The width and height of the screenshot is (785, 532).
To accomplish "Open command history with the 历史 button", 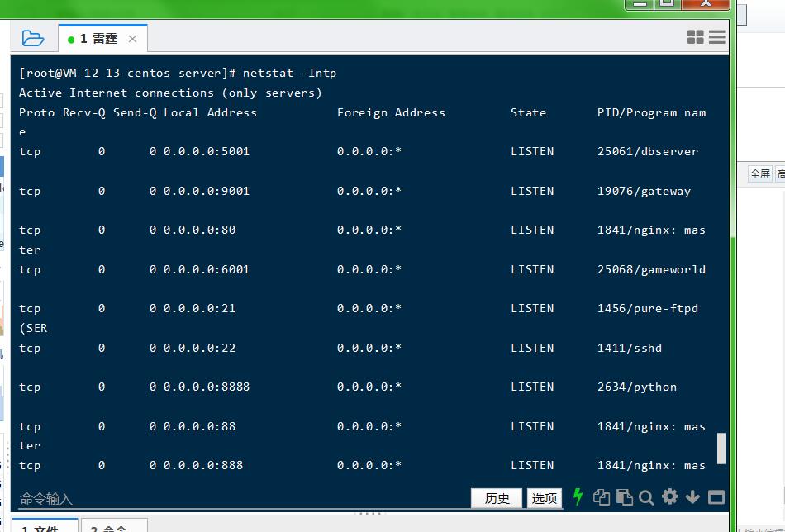I will (x=497, y=498).
